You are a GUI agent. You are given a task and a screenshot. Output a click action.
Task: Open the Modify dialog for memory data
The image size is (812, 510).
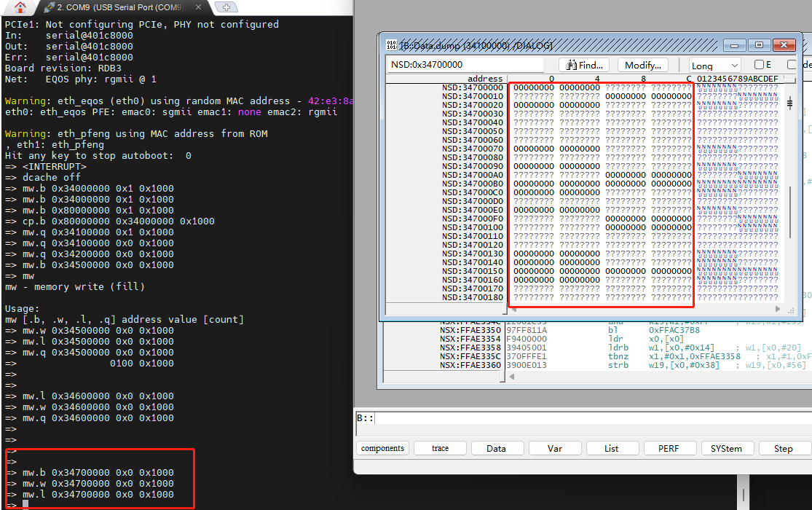click(645, 65)
